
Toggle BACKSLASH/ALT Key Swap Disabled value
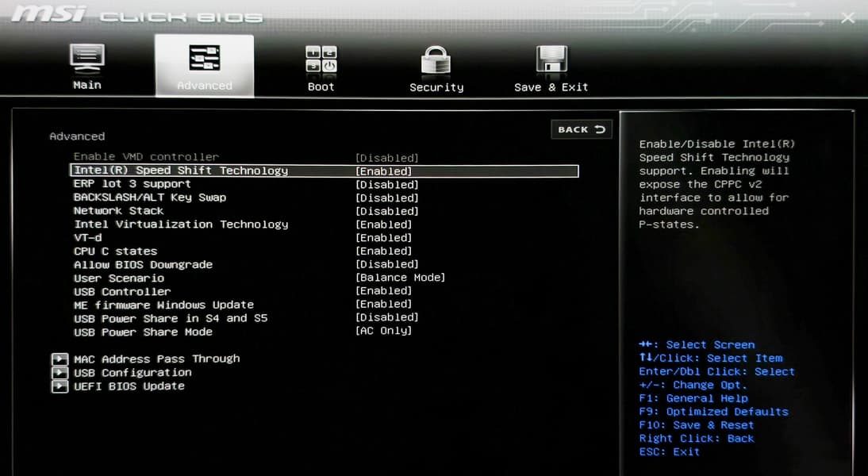(387, 198)
